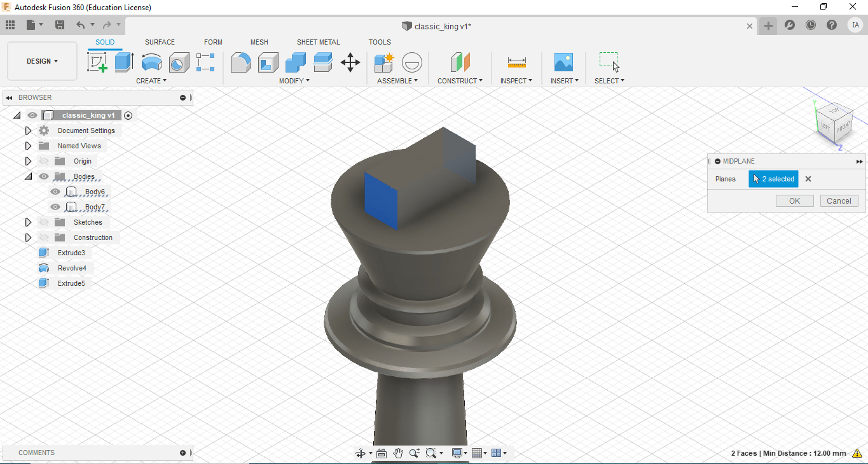
Task: Collapse the Bodies folder
Action: click(x=28, y=176)
